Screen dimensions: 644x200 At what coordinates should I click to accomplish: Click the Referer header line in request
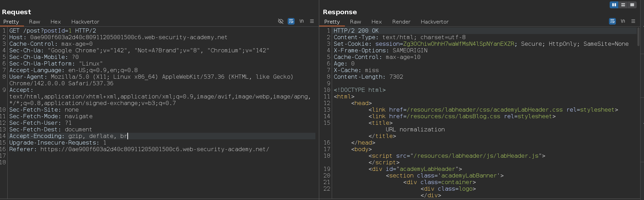click(139, 149)
